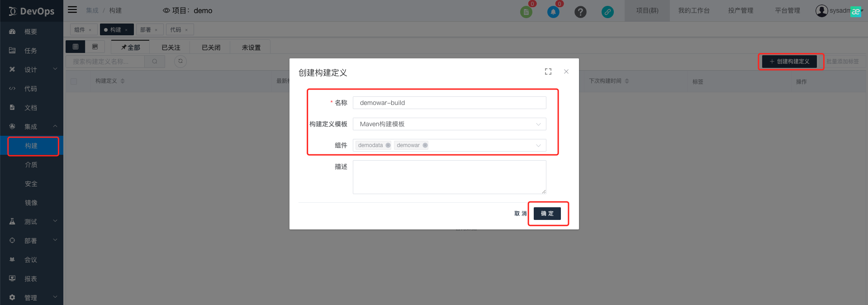Click the teal link icon

607,12
